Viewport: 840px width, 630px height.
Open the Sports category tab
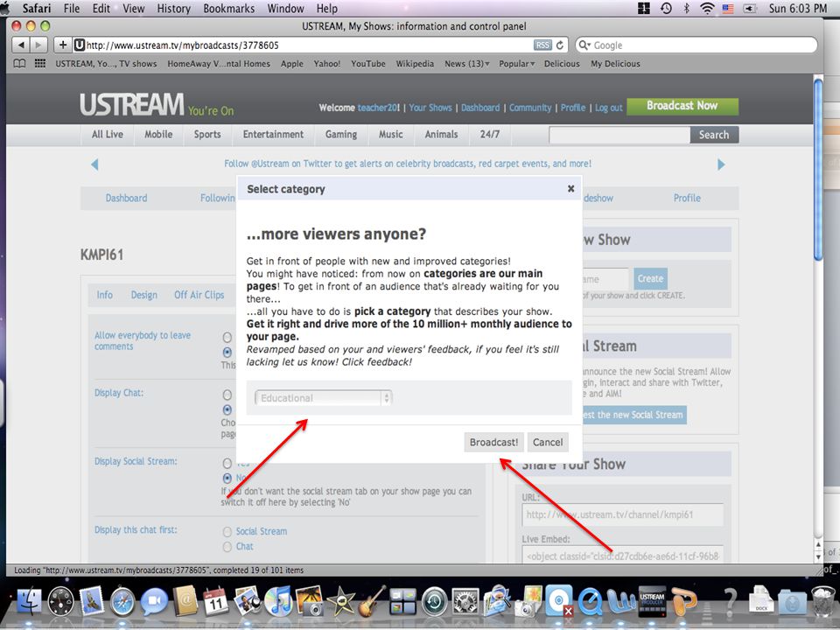(207, 135)
